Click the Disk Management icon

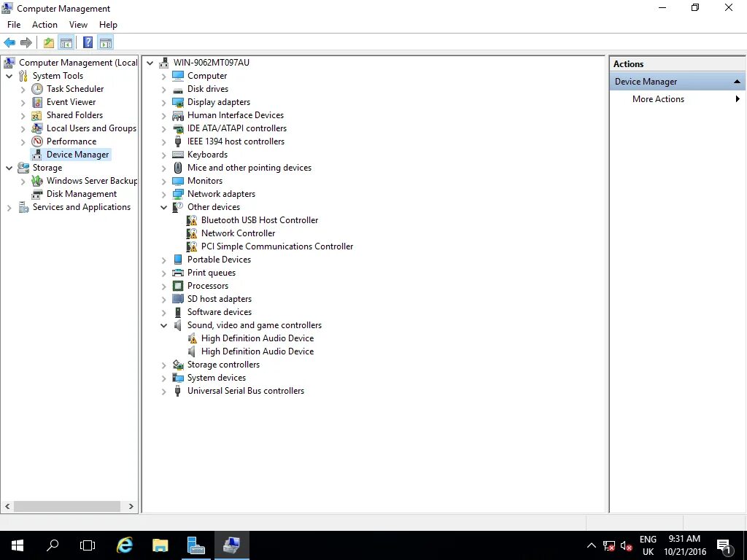point(37,194)
